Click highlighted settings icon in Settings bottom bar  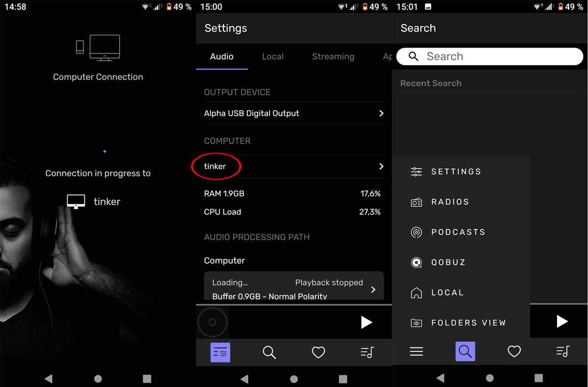[220, 352]
